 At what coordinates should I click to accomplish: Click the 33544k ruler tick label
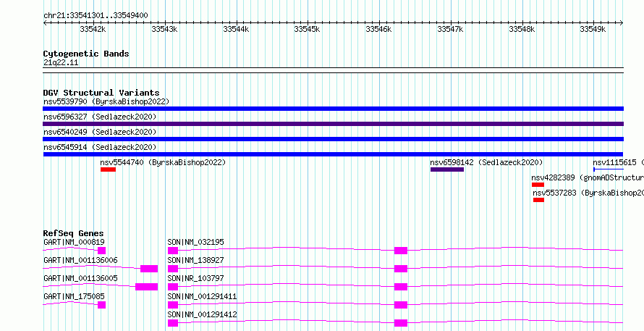(x=236, y=29)
